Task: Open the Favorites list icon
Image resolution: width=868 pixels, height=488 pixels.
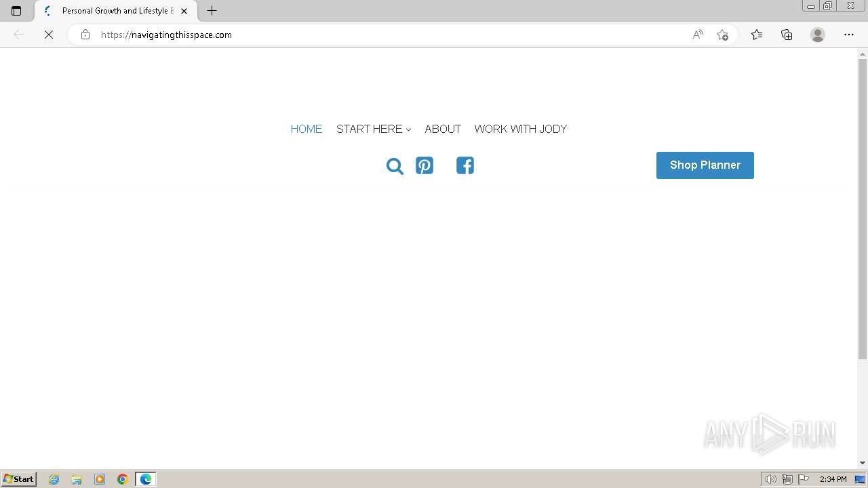Action: point(757,35)
